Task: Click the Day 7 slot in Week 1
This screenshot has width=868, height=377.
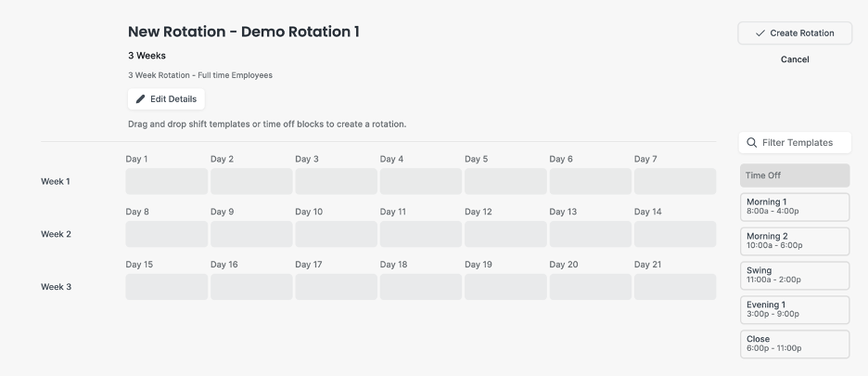Action: coord(675,181)
